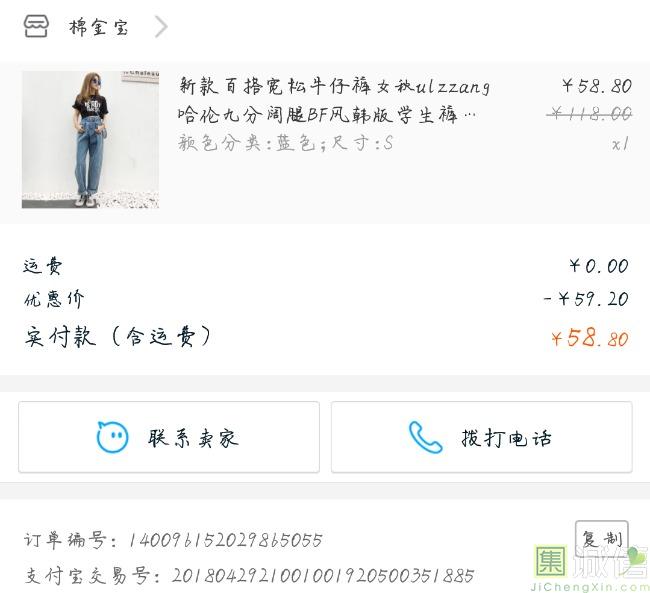Viewport: 650px width, 593px height.
Task: Open the 棉金宝 store page
Action: [99, 27]
